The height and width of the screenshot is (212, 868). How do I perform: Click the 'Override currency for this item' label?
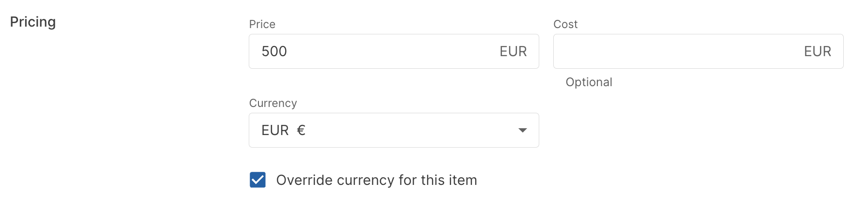pos(376,180)
